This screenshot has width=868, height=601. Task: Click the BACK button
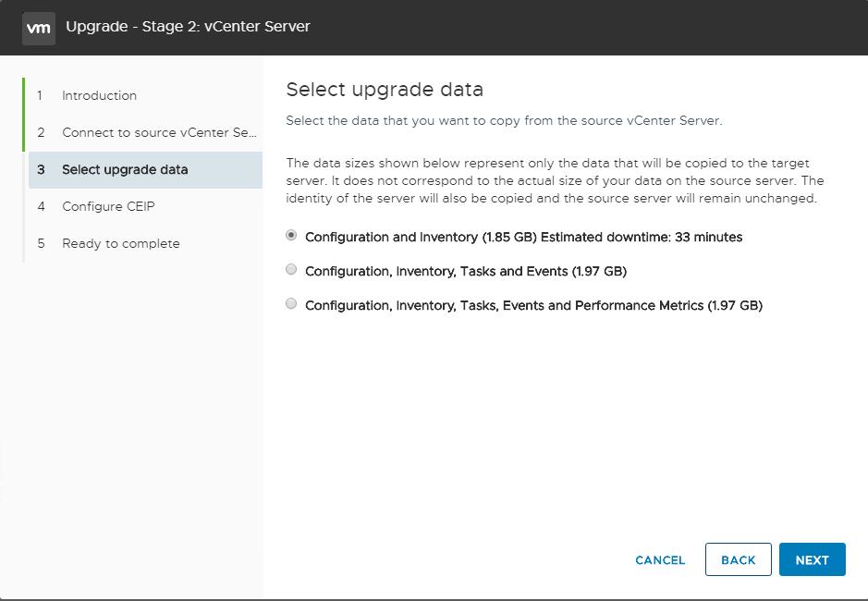click(738, 559)
